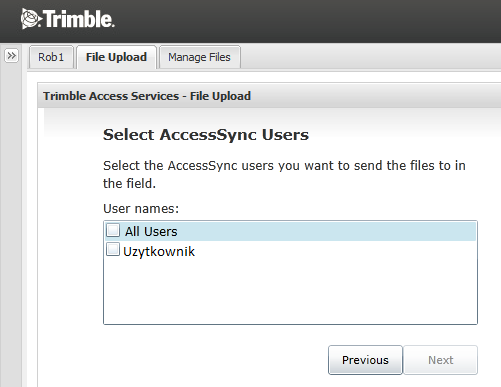This screenshot has height=387, width=501.
Task: Click the User names label
Action: click(141, 209)
